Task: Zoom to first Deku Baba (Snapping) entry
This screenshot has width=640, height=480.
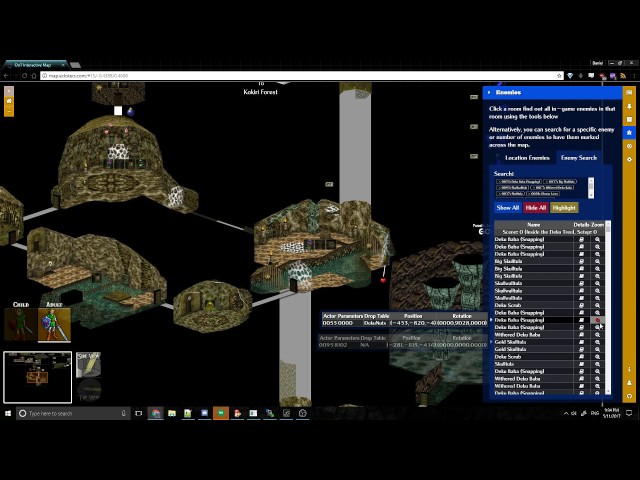Action: [x=598, y=240]
